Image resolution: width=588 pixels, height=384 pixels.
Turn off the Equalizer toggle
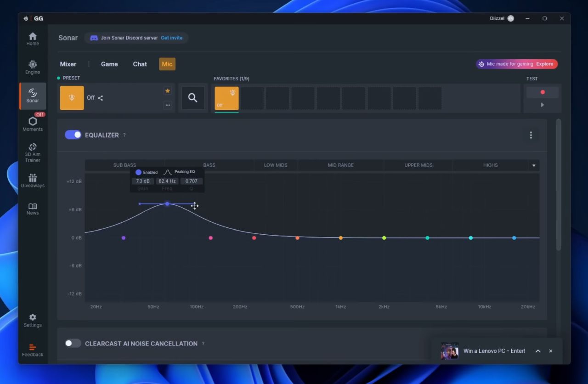pyautogui.click(x=73, y=135)
